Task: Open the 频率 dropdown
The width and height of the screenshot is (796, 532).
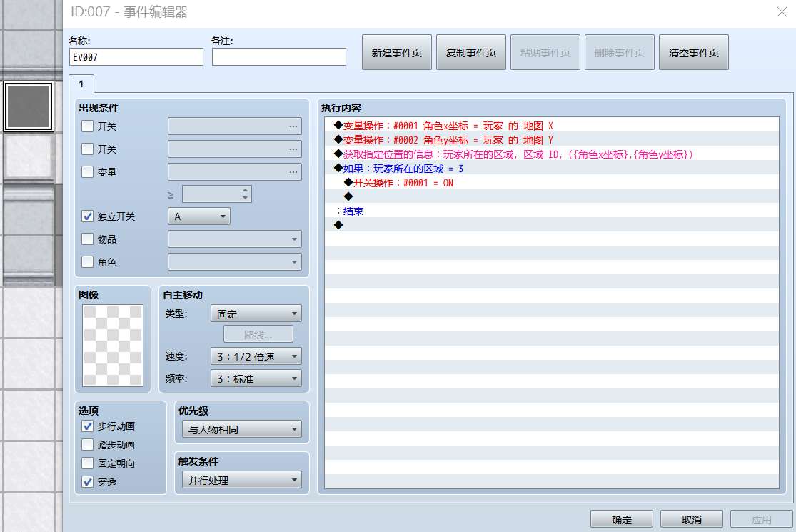Action: (256, 378)
